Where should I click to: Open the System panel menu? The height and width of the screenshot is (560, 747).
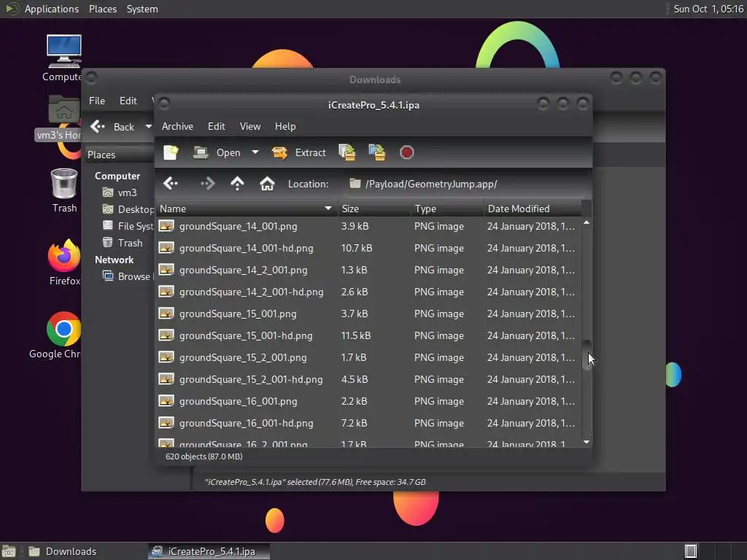pos(142,9)
